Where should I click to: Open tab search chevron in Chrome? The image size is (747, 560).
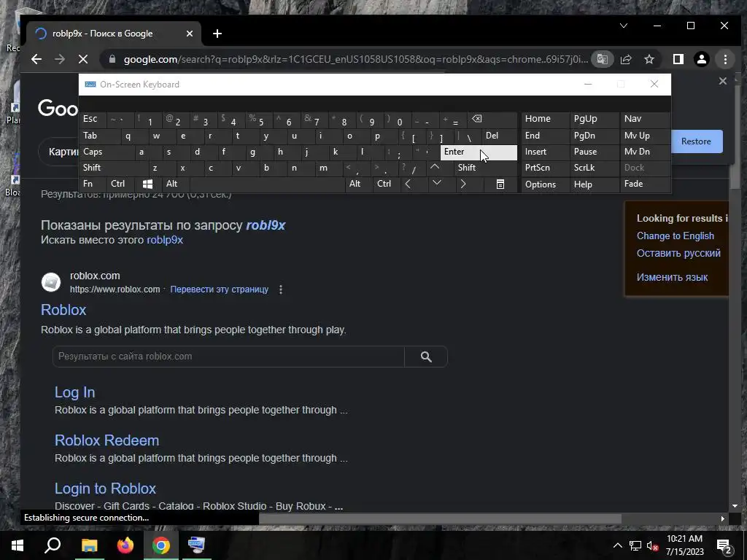[623, 26]
